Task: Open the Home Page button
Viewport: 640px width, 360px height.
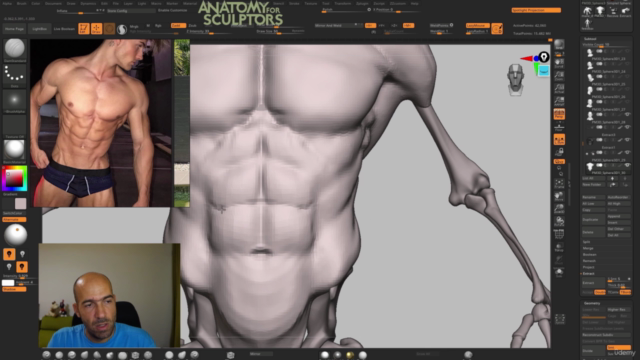Action: (14, 29)
